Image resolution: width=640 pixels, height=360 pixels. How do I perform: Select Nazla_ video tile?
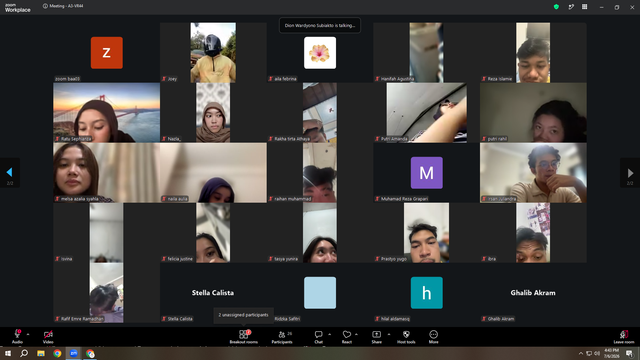(213, 113)
